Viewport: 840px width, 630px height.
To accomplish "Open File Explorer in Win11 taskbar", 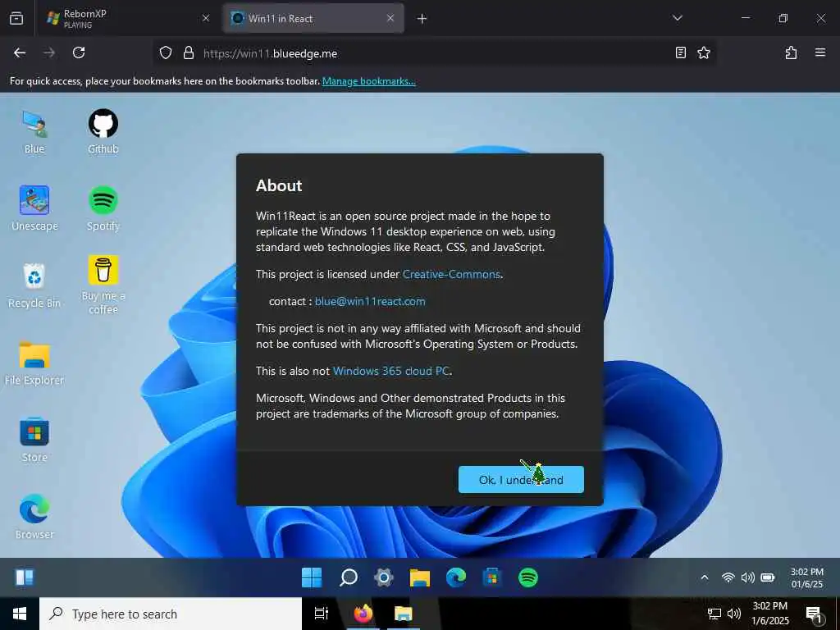I will click(420, 577).
